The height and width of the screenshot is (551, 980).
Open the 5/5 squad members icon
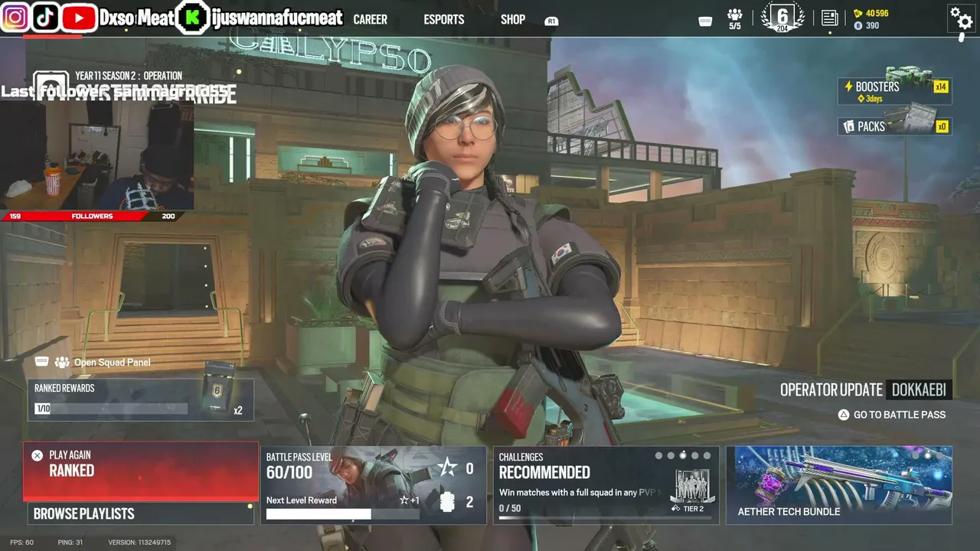[x=735, y=18]
